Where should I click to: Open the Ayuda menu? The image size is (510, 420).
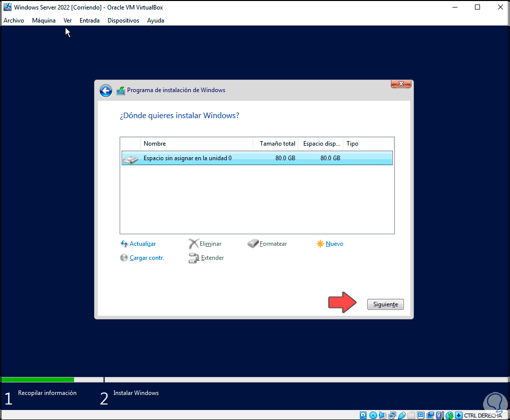156,21
